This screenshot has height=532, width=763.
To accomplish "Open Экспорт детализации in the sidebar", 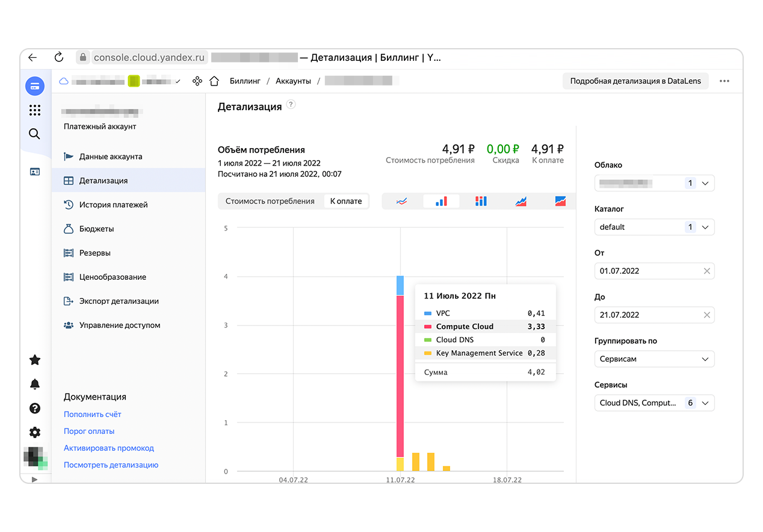I will (x=128, y=301).
